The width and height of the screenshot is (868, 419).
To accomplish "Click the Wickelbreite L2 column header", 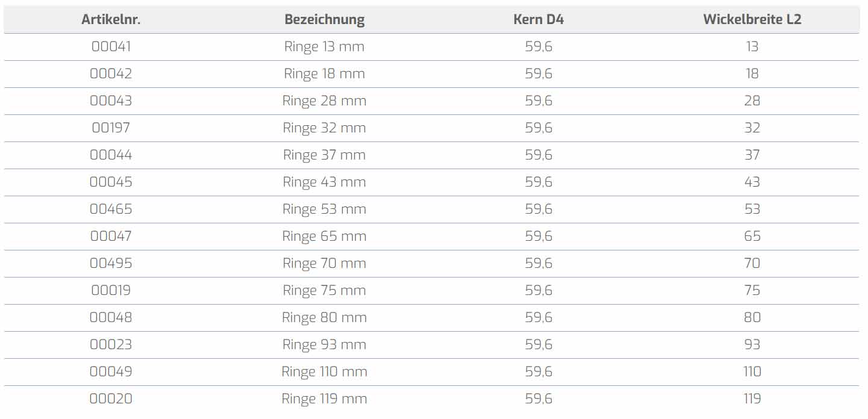I will tap(752, 19).
